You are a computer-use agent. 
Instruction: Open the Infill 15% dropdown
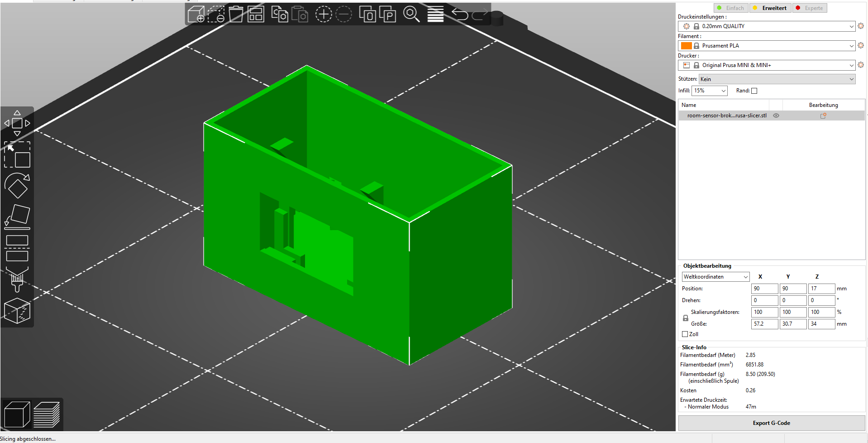point(709,91)
